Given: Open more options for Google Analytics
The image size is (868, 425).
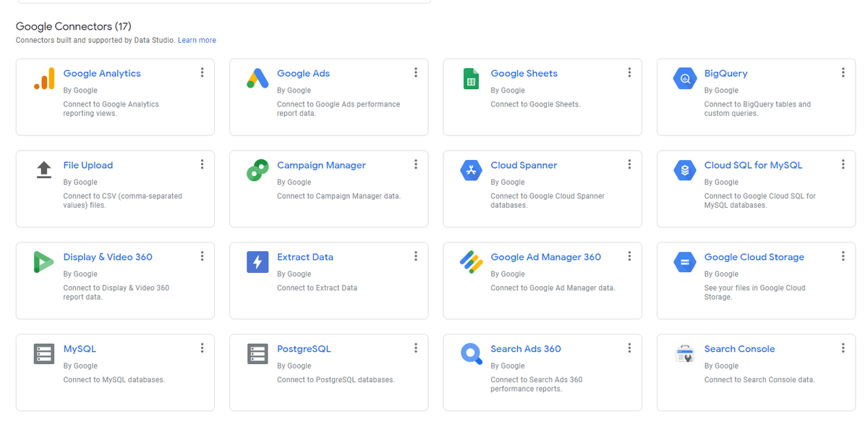Looking at the screenshot, I should pyautogui.click(x=202, y=72).
